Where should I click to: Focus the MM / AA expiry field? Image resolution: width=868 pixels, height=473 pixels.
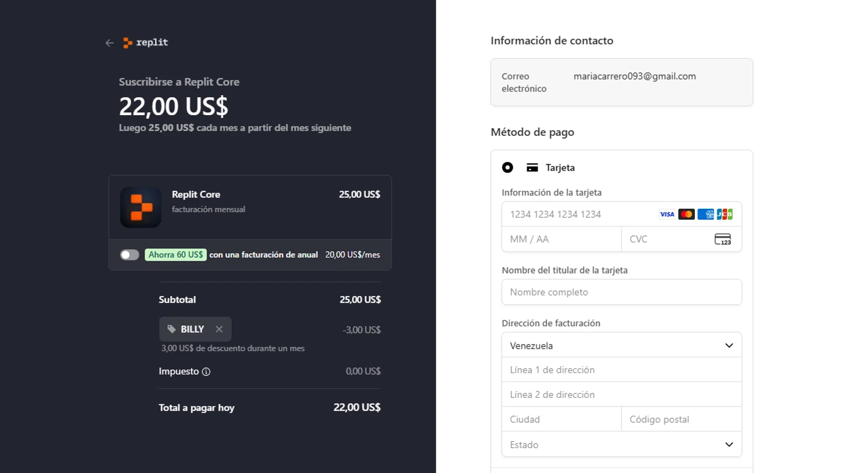coord(561,239)
